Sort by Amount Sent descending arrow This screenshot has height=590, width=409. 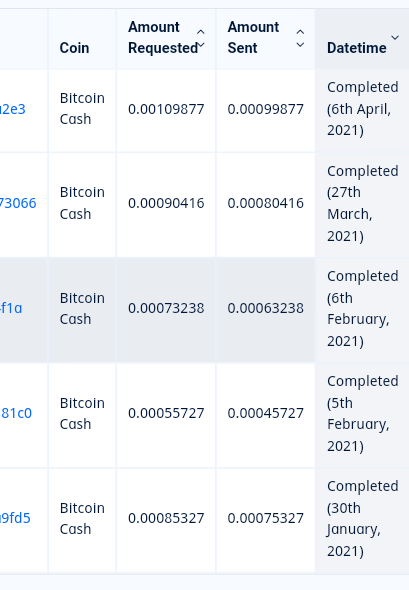coord(300,45)
